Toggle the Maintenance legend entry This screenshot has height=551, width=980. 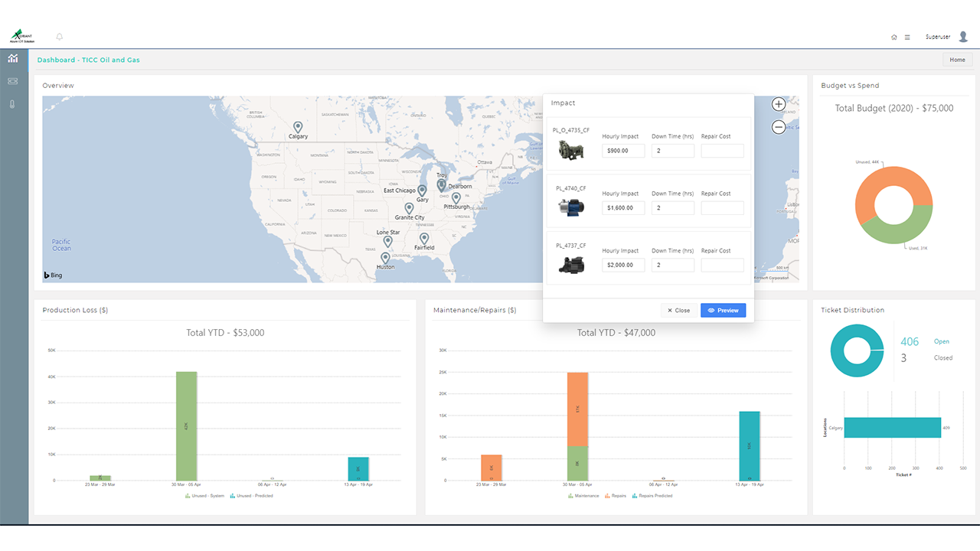[583, 496]
